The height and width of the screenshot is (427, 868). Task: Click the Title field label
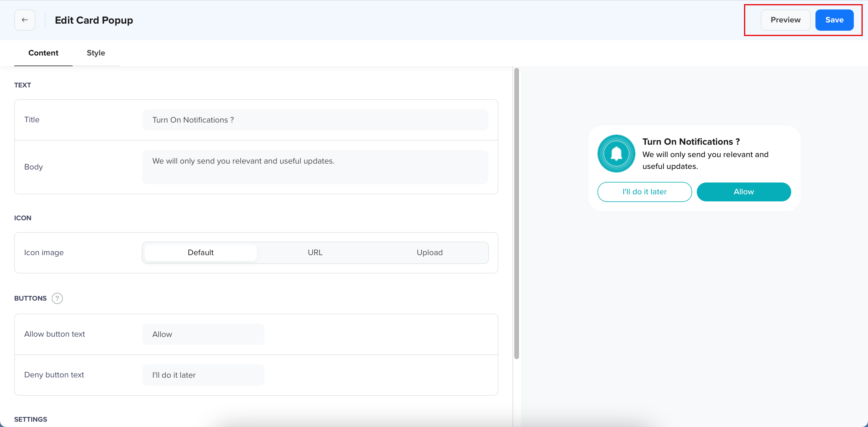[32, 120]
